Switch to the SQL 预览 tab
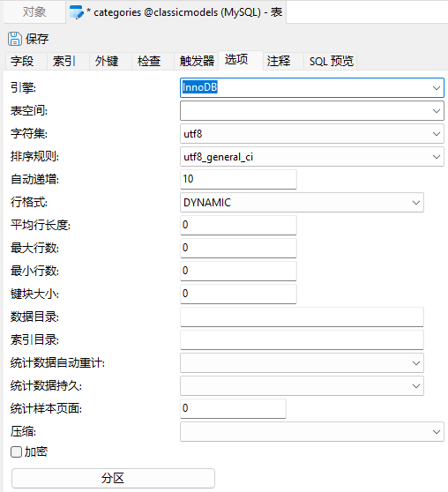448x492 pixels. point(331,61)
